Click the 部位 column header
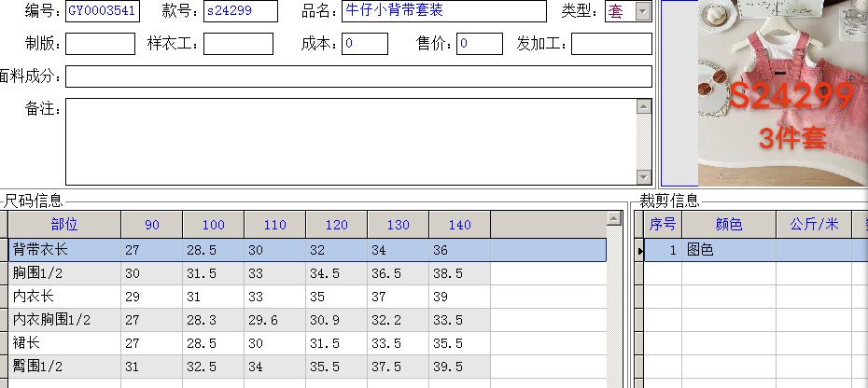The width and height of the screenshot is (868, 388). [x=64, y=224]
